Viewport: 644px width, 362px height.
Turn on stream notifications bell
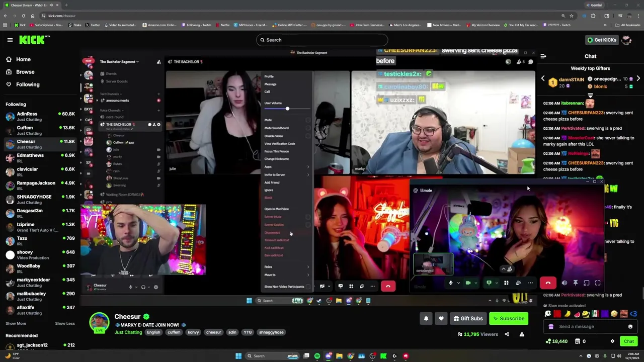(426, 318)
